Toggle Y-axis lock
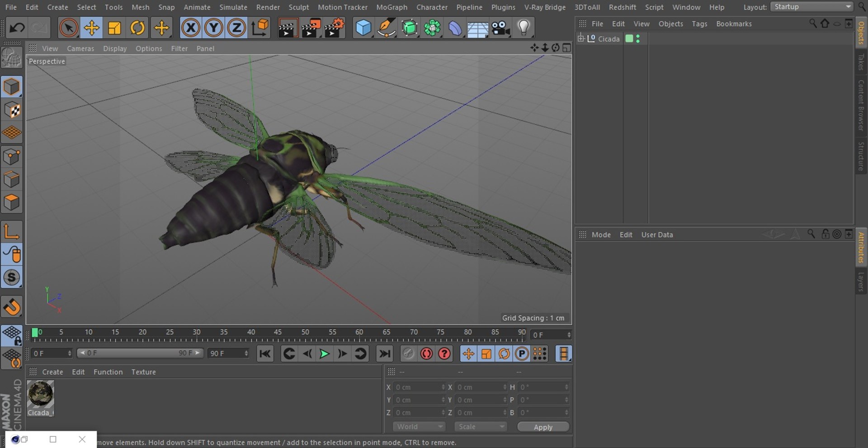The image size is (868, 448). click(214, 28)
